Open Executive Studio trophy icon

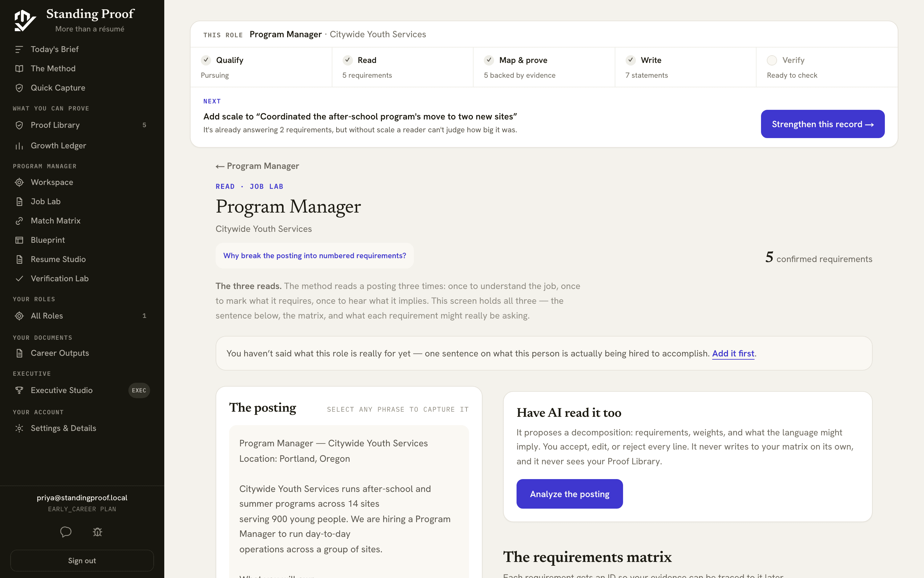point(19,390)
